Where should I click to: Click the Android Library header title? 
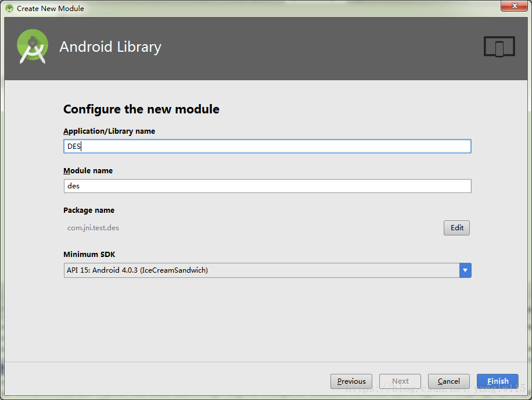(x=110, y=47)
